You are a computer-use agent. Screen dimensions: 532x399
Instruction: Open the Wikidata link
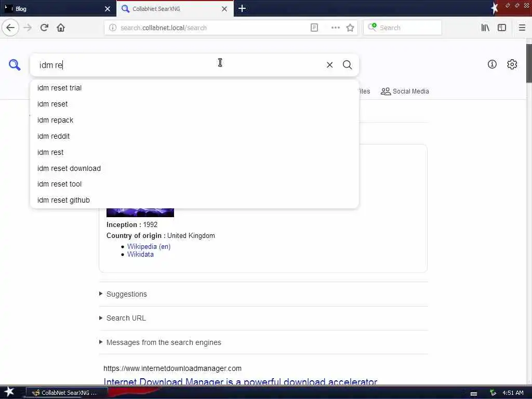(x=140, y=255)
